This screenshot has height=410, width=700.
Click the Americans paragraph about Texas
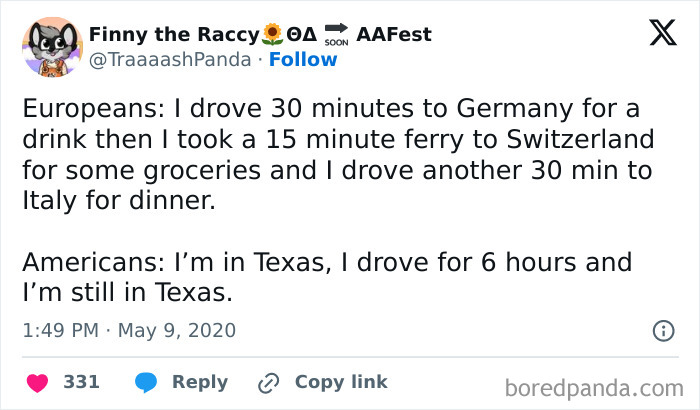tap(326, 278)
